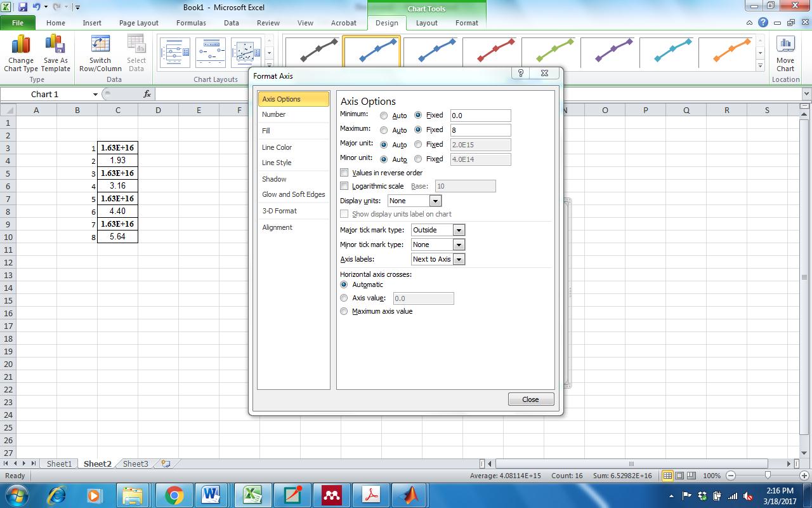Insert a new worksheet tab
Screen dimensions: 812x508
pyautogui.click(x=164, y=464)
